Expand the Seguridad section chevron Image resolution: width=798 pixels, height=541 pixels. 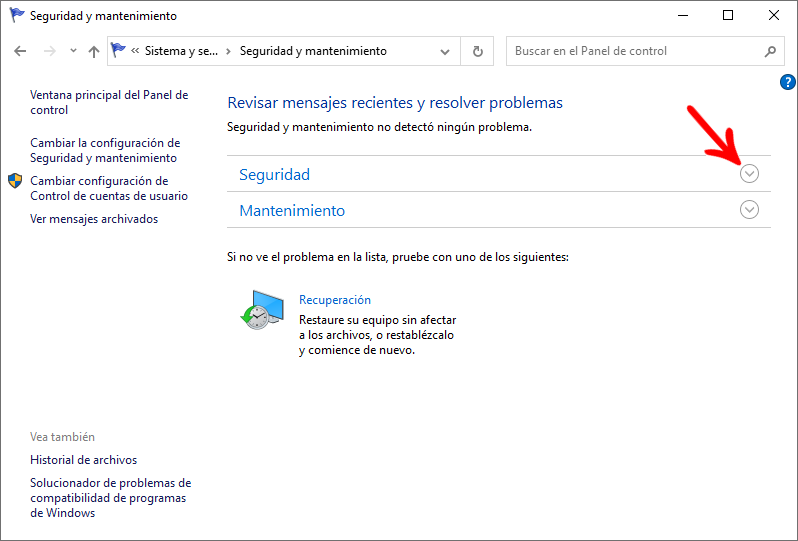[749, 174]
